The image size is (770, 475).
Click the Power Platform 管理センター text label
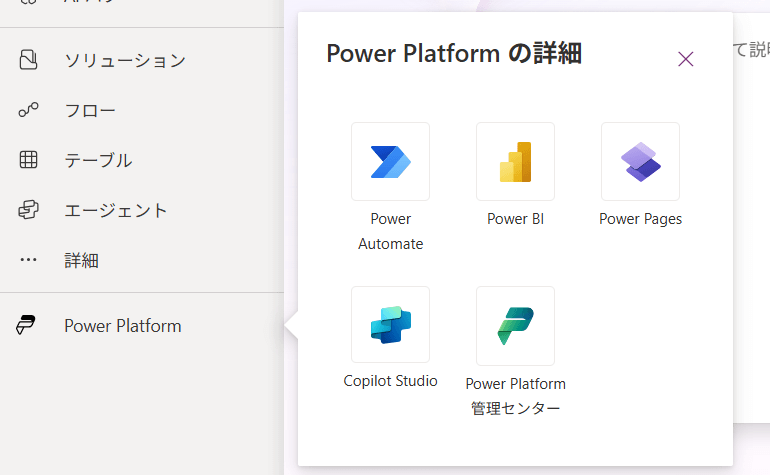[x=515, y=396]
